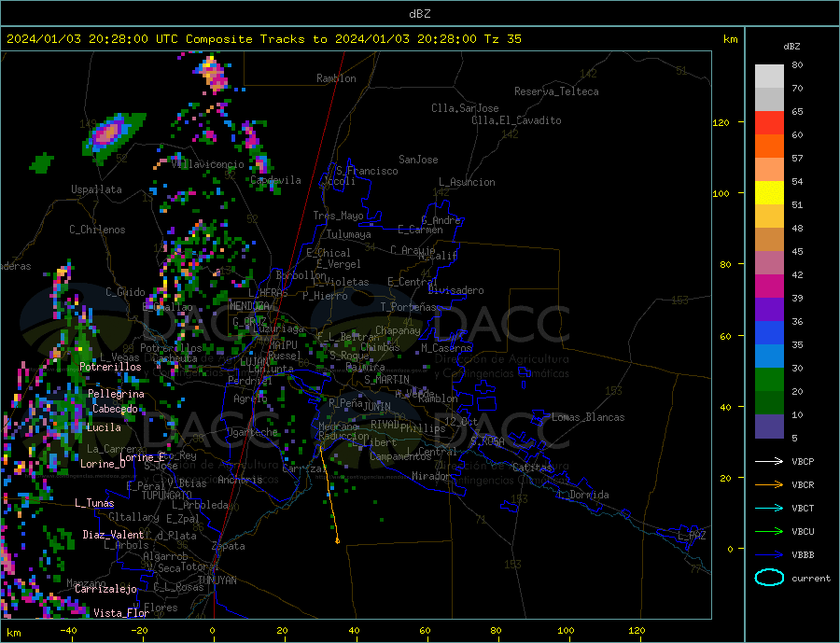Screen dimensions: 840x643
Task: Click the large magenta storm cell near 149
Action: (110, 133)
